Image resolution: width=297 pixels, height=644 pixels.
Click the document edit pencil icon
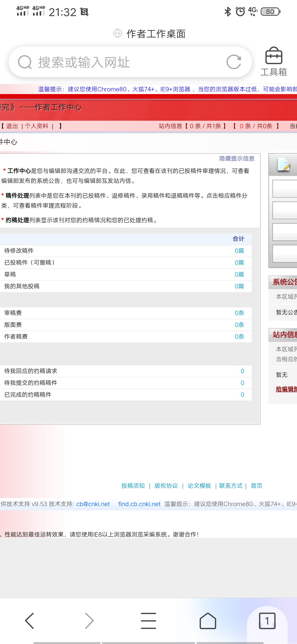point(284,165)
